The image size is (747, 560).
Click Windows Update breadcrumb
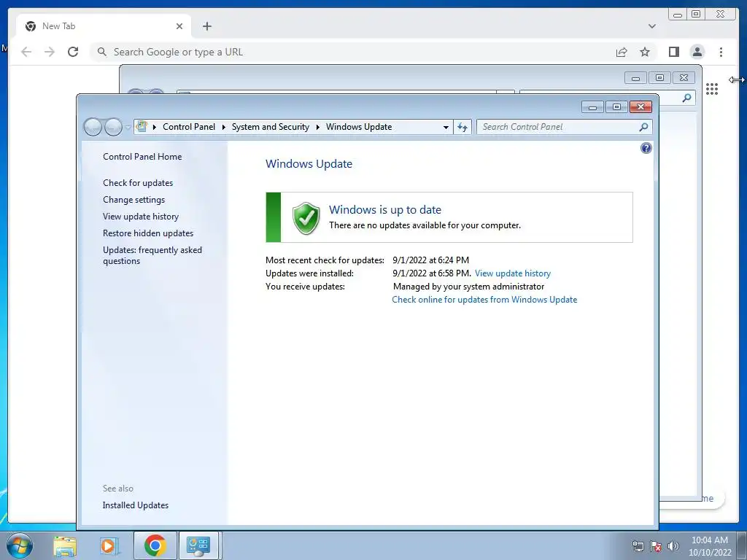tap(359, 127)
